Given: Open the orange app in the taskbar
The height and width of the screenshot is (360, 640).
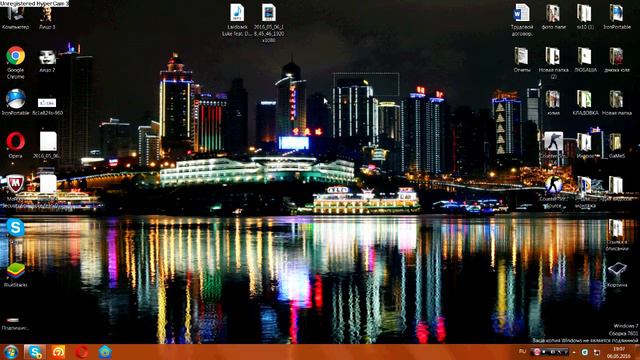Looking at the screenshot, I should coord(58,352).
